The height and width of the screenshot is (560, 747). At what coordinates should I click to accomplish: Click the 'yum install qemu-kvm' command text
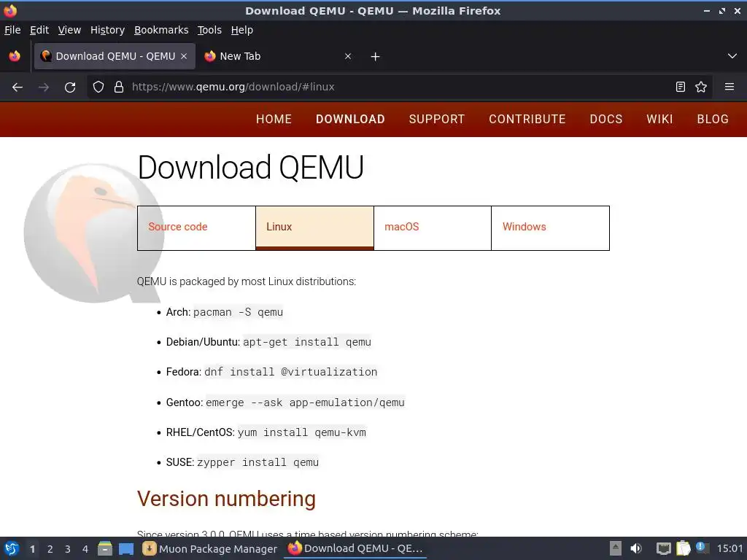301,432
